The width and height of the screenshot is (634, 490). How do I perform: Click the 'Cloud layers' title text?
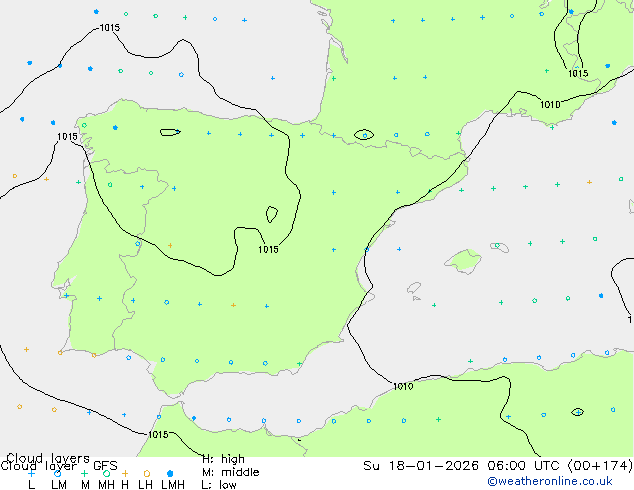coord(48,458)
